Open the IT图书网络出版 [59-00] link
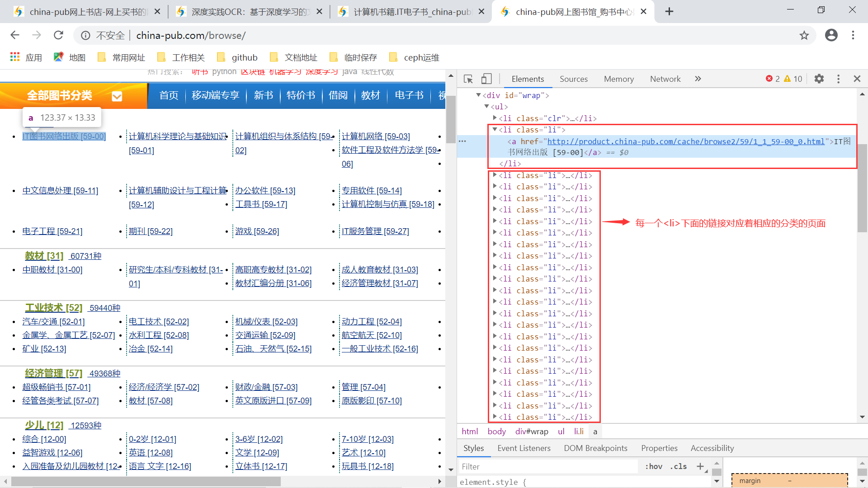The height and width of the screenshot is (488, 868). pos(64,136)
